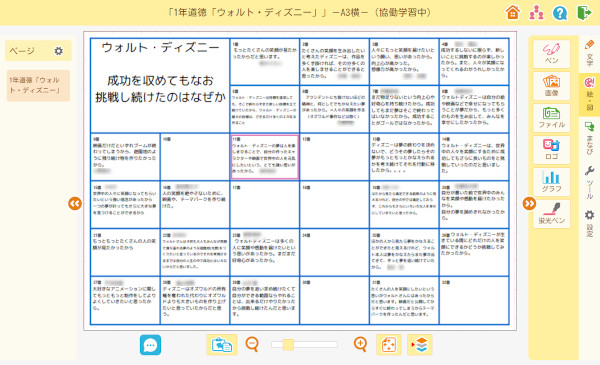Image resolution: width=600 pixels, height=365 pixels.
Task: Open the chat speech bubble button
Action: tap(150, 345)
